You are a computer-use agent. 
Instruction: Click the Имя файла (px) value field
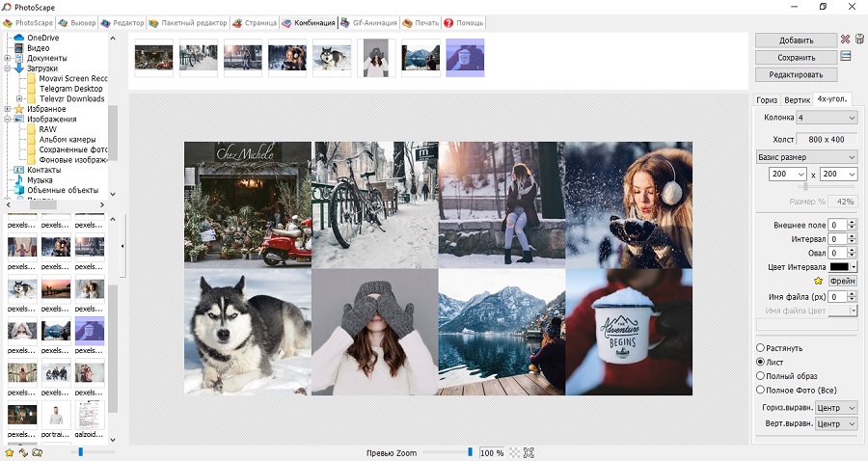[837, 297]
